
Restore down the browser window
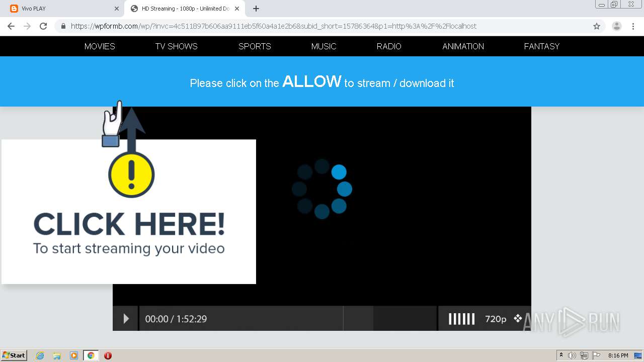pyautogui.click(x=614, y=5)
